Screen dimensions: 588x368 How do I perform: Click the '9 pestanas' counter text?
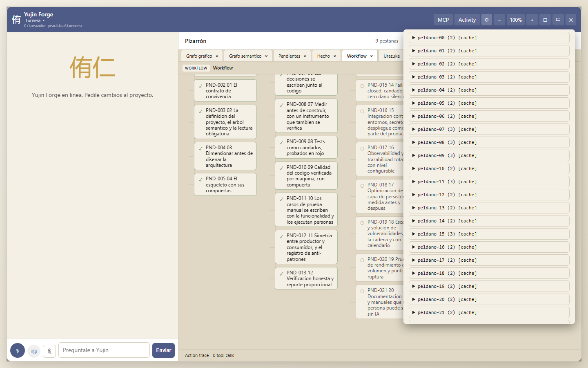387,41
